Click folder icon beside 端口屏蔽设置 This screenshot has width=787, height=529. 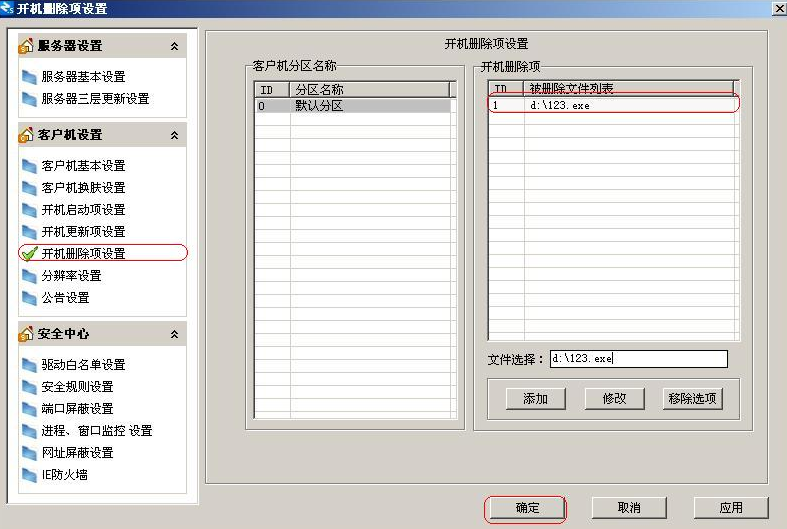(x=29, y=409)
